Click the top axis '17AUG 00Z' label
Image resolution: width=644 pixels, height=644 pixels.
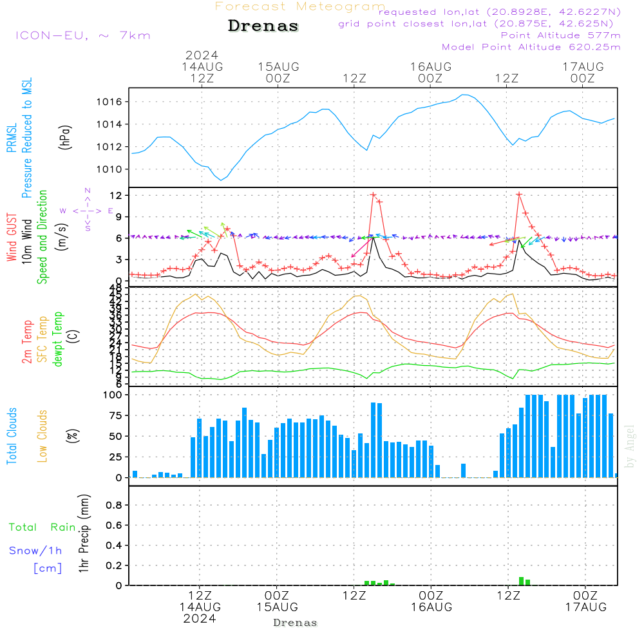(583, 72)
